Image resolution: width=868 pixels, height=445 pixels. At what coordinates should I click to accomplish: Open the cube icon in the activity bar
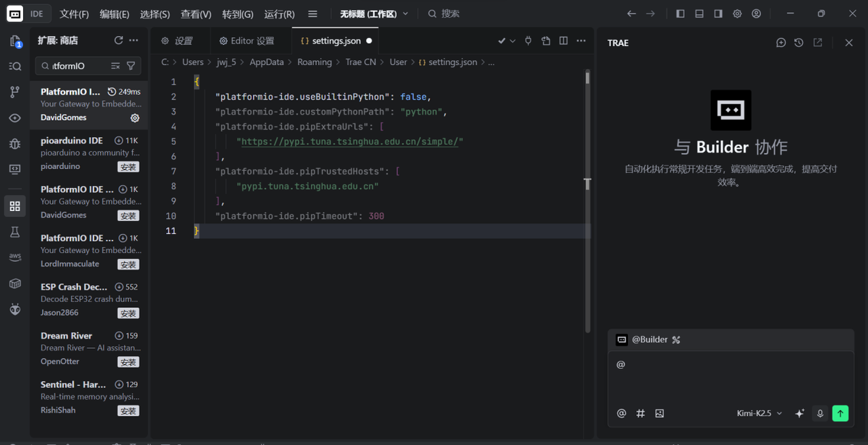pos(15,284)
